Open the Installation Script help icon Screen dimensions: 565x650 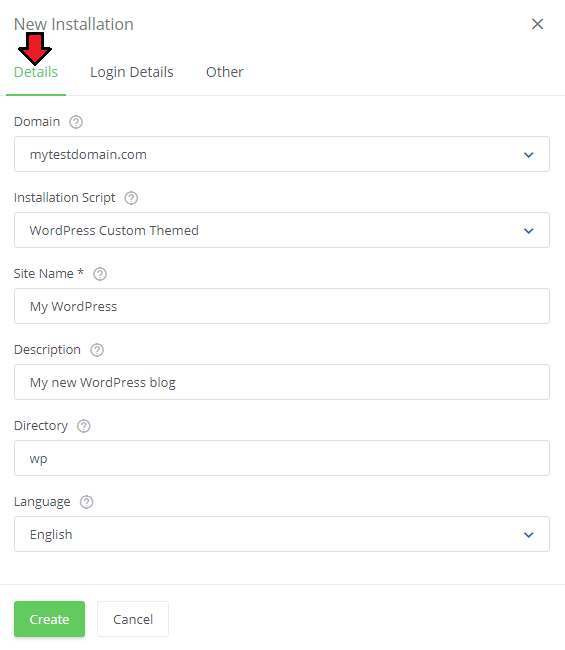pos(131,198)
